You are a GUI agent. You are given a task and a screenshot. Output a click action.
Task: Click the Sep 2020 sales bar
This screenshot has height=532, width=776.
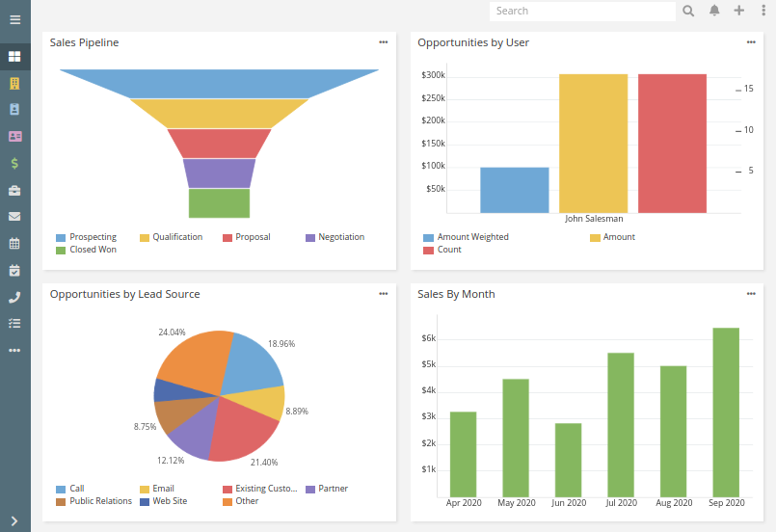(x=726, y=412)
